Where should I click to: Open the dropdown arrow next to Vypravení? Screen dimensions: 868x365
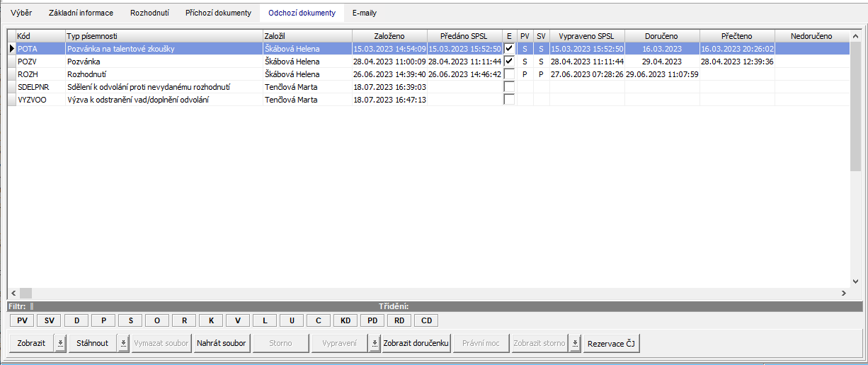pos(374,343)
